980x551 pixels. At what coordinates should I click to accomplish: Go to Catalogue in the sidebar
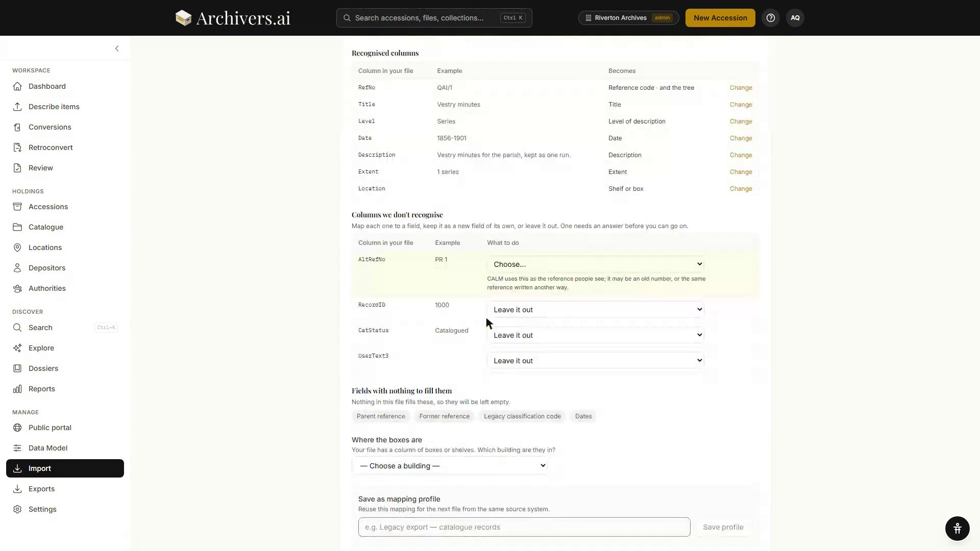pos(65,227)
